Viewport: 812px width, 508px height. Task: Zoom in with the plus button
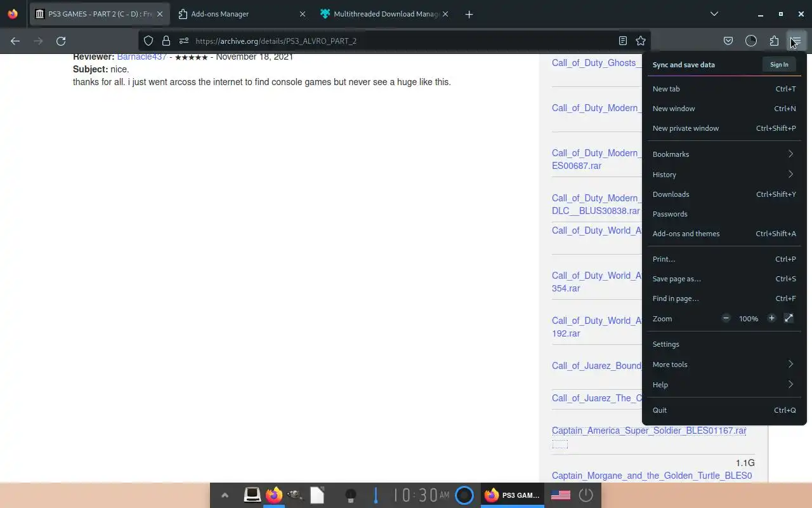coord(771,318)
